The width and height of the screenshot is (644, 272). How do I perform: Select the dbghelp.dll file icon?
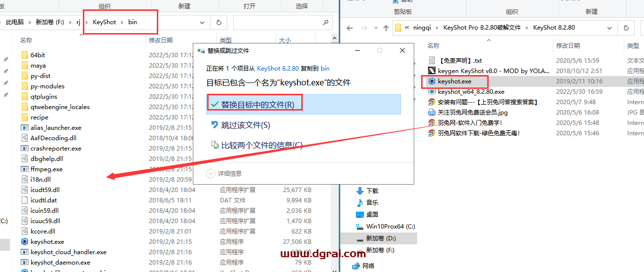[25, 158]
